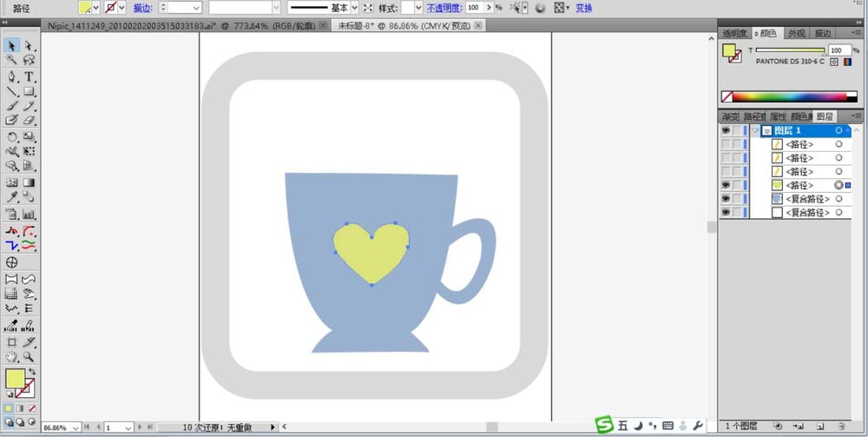Open the artboard number dropdown

click(128, 428)
